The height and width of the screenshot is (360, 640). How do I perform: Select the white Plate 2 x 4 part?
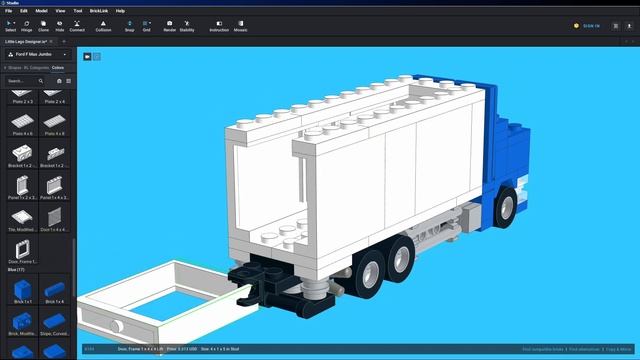(54, 97)
